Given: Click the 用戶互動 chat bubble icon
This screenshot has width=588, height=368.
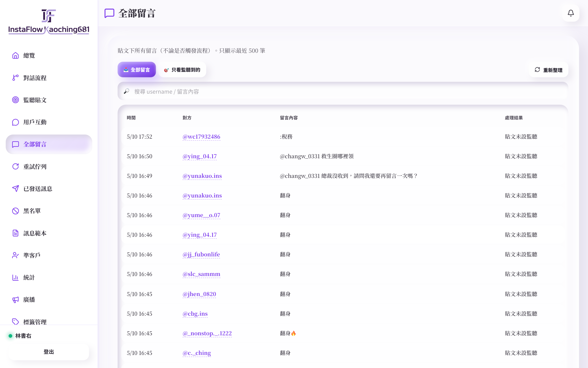Looking at the screenshot, I should (16, 122).
